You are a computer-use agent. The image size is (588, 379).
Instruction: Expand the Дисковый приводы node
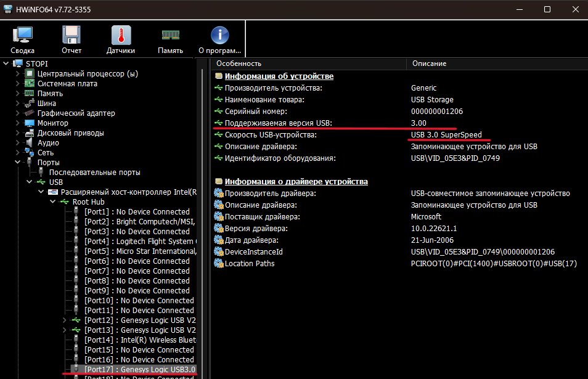pos(18,132)
